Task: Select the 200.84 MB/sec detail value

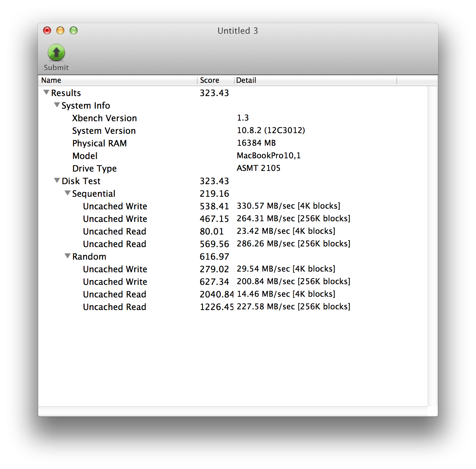Action: 293,282
